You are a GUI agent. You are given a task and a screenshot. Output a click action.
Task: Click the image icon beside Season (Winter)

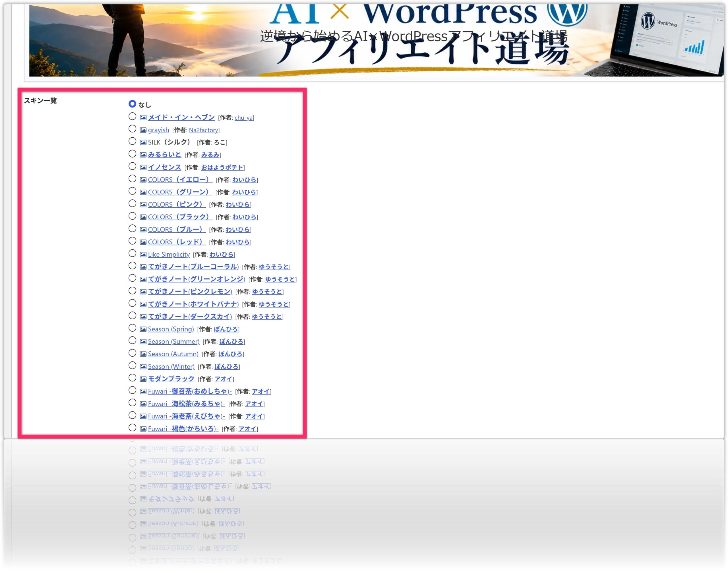pos(143,367)
